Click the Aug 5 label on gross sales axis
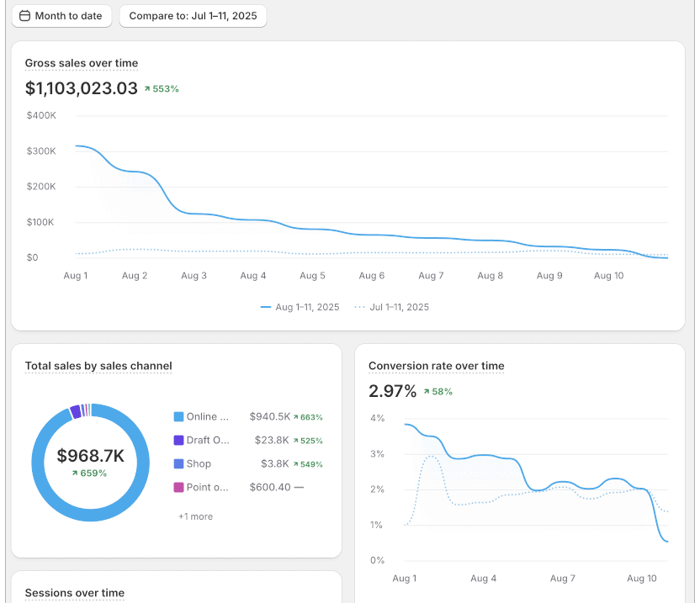 312,276
